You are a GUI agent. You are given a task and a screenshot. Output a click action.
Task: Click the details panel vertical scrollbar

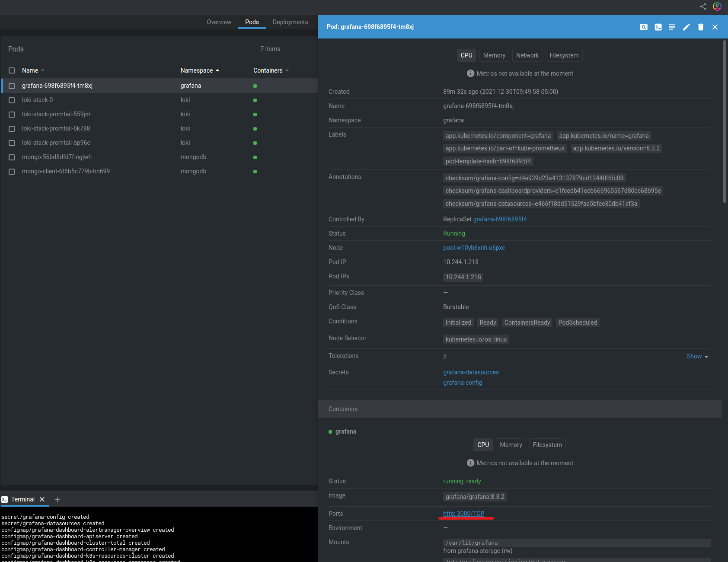pyautogui.click(x=725, y=121)
